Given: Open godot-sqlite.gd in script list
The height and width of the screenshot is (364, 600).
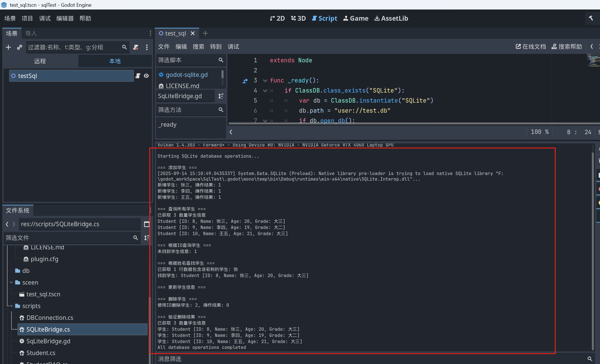Looking at the screenshot, I should [x=187, y=75].
